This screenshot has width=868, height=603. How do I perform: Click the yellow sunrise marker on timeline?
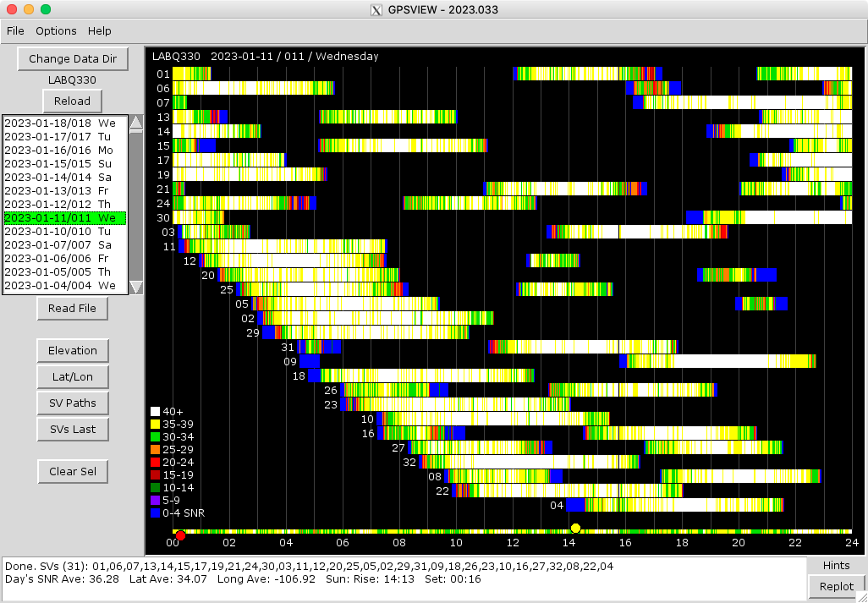pyautogui.click(x=575, y=529)
